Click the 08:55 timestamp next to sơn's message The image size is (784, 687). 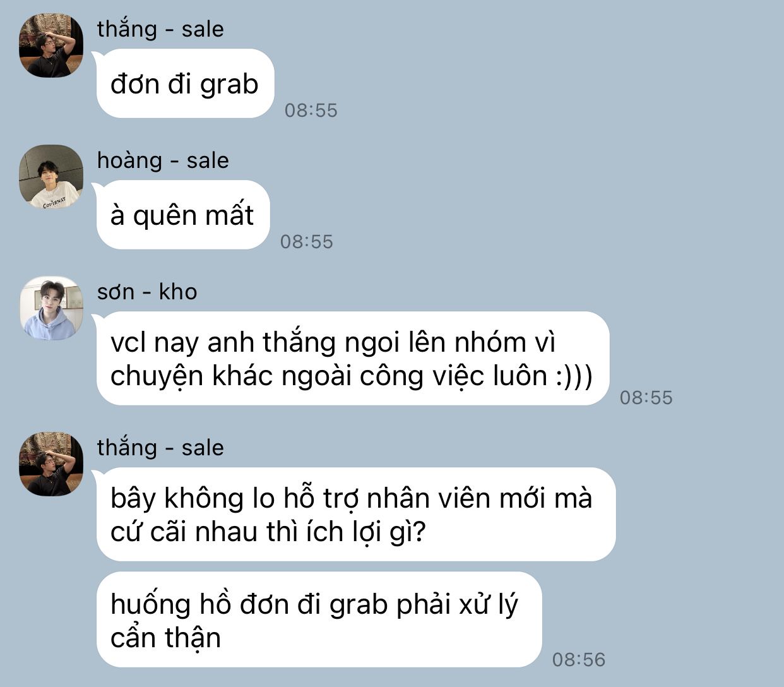click(x=646, y=398)
